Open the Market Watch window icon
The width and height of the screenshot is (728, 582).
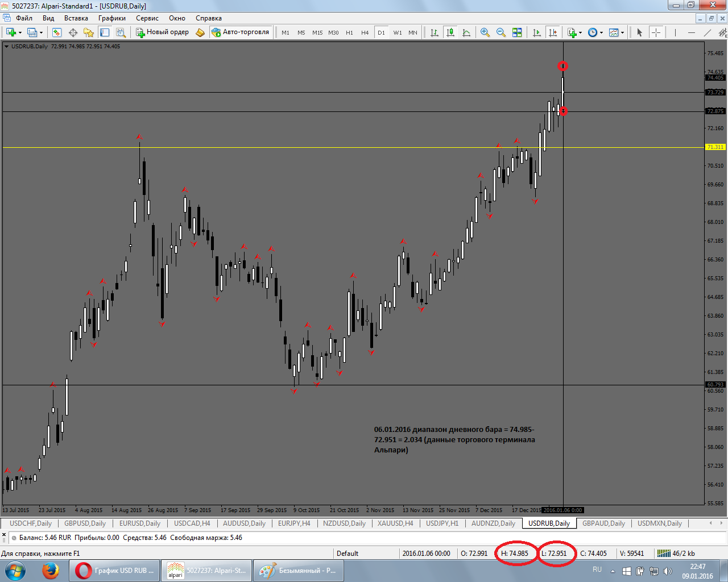pos(57,32)
